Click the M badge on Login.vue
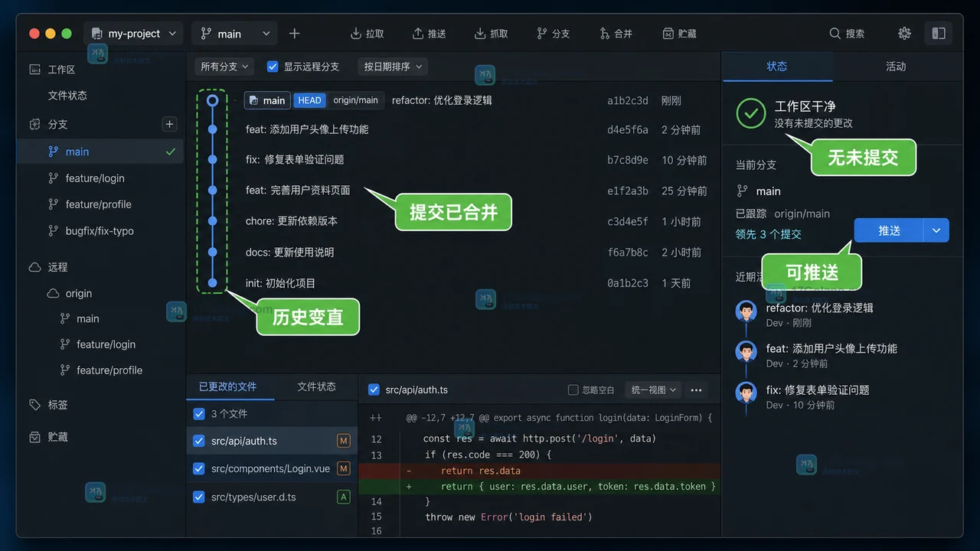 point(344,468)
